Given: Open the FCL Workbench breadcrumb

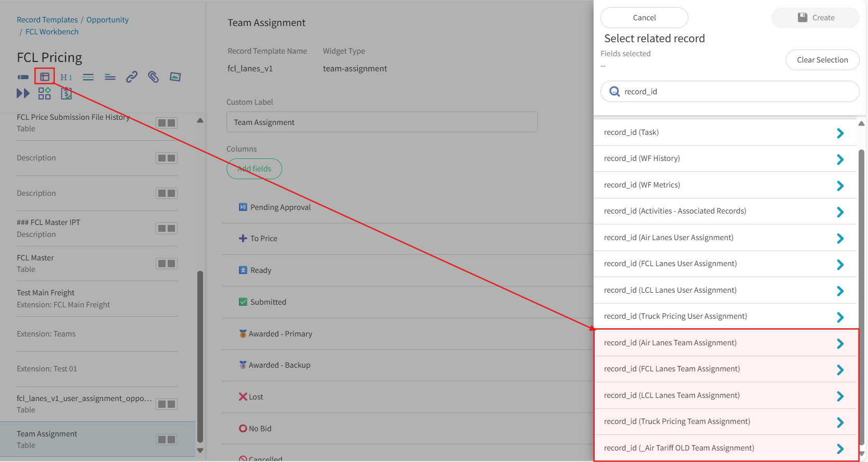Looking at the screenshot, I should [x=52, y=32].
